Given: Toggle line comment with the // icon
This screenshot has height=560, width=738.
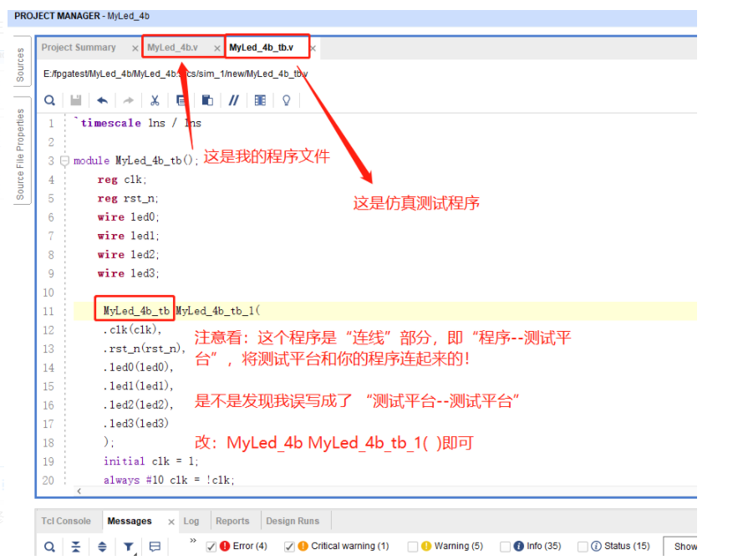Looking at the screenshot, I should (x=233, y=100).
